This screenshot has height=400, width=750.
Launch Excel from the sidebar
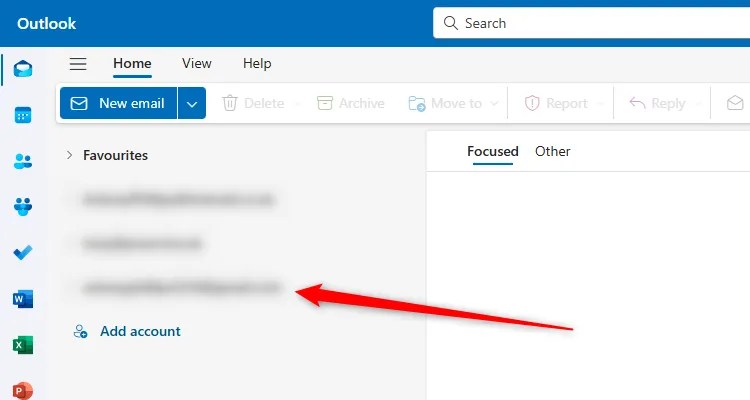click(23, 344)
